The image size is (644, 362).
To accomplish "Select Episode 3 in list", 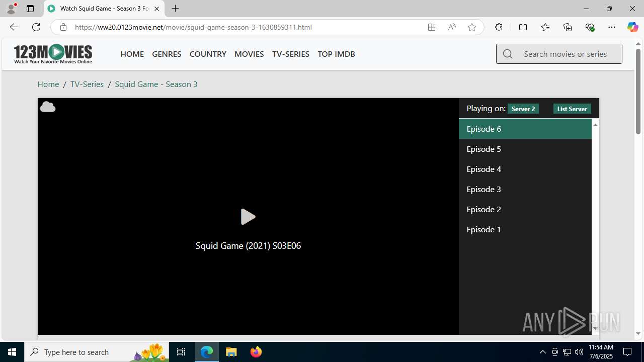I will click(525, 189).
